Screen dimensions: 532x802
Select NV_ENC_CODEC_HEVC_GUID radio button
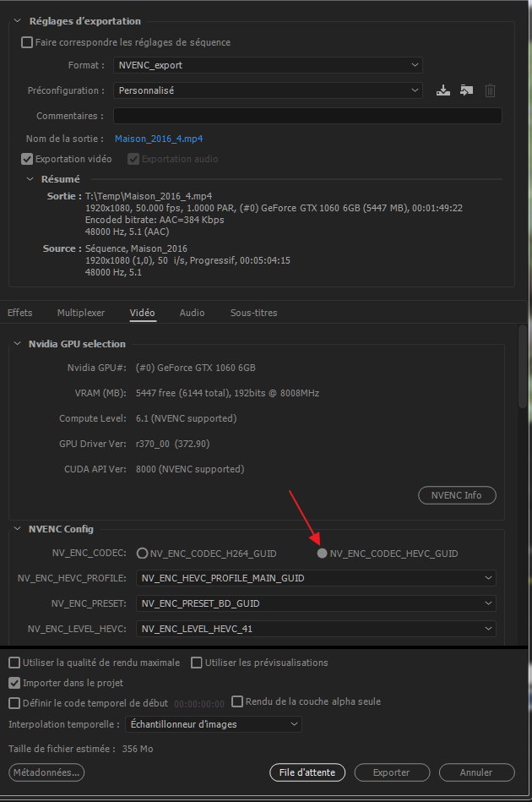click(322, 553)
